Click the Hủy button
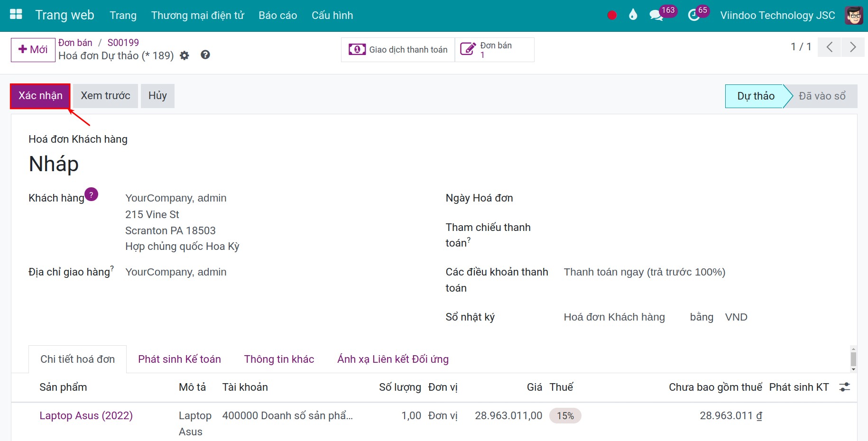The image size is (868, 441). (x=157, y=96)
